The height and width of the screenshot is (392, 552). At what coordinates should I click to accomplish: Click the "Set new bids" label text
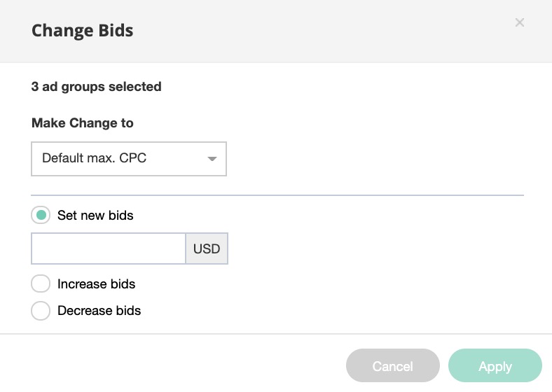coord(95,216)
